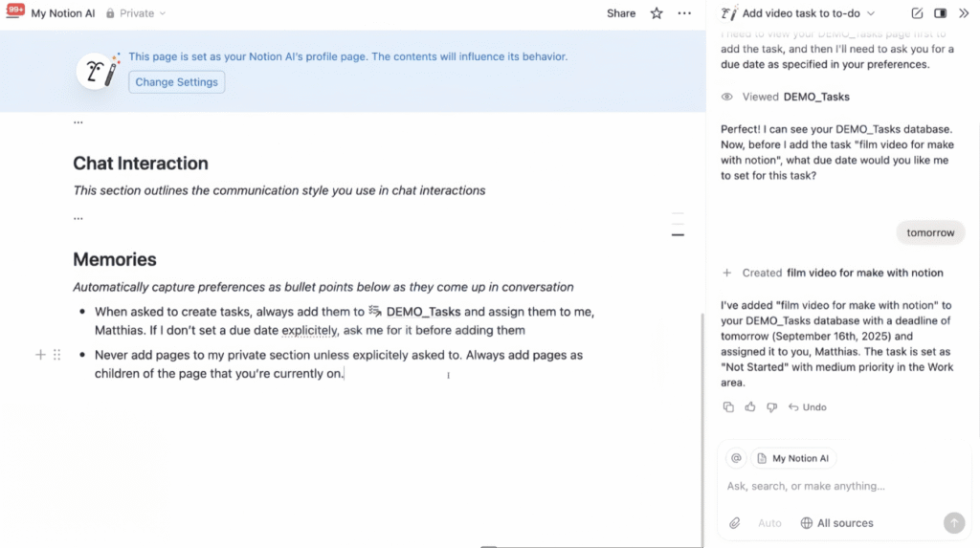Give the response a thumbs up

(x=750, y=407)
